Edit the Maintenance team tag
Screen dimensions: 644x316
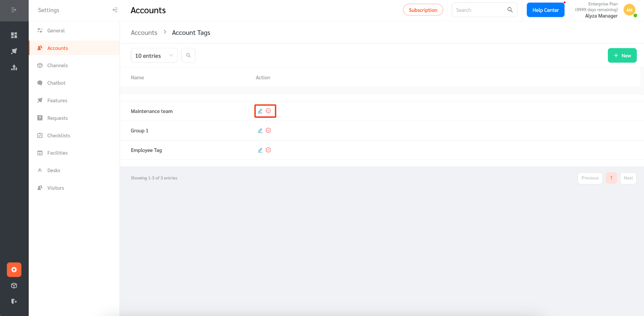(260, 111)
